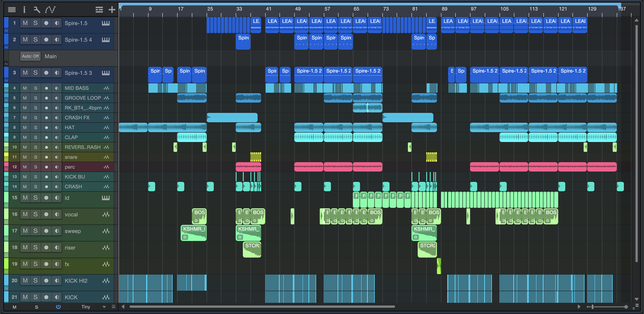This screenshot has width=644, height=314.
Task: Click bar 65 on the timeline ruler
Action: pos(356,9)
